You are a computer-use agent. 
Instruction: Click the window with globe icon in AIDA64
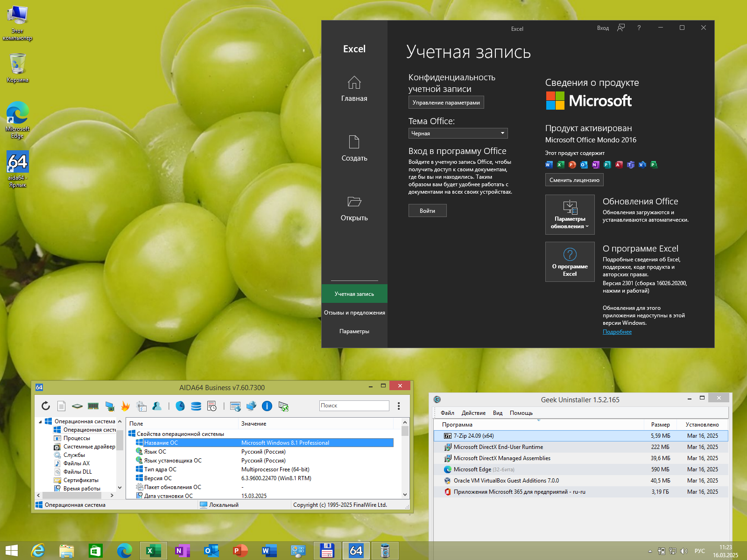[x=235, y=406]
